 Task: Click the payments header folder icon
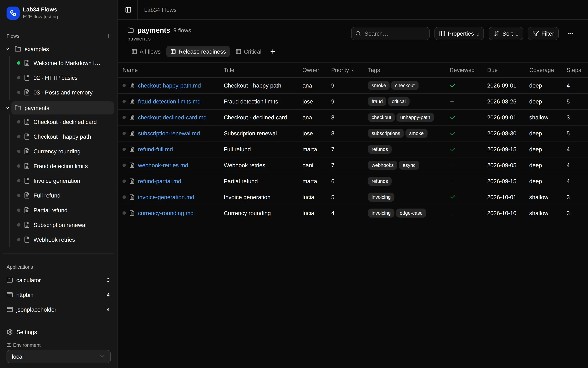tap(131, 30)
